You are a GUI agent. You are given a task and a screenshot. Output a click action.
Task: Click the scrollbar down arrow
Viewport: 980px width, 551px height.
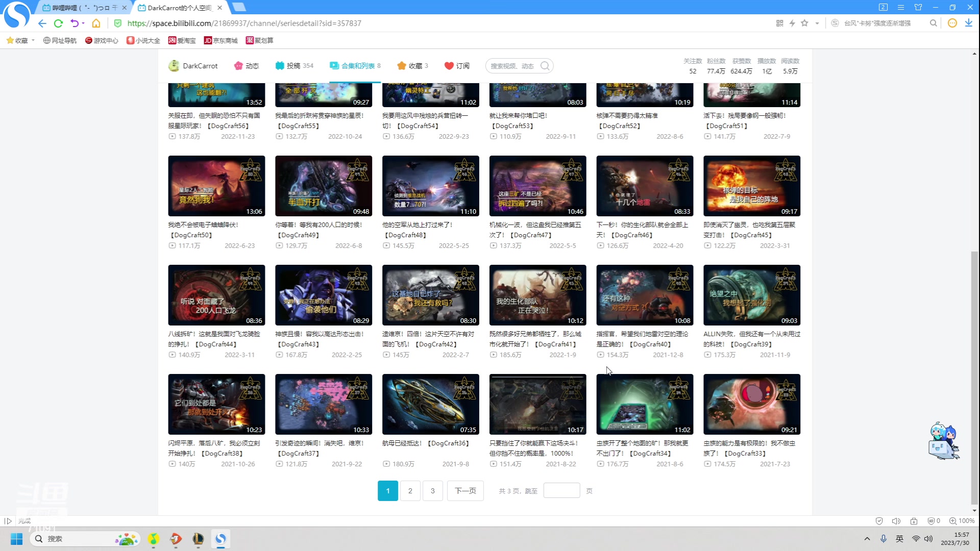click(x=974, y=511)
